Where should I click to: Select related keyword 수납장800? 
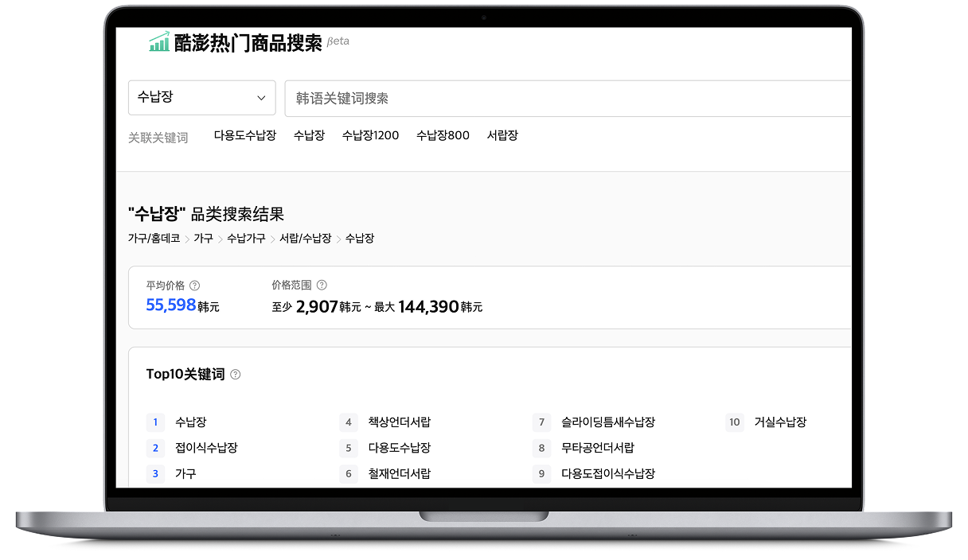click(443, 135)
